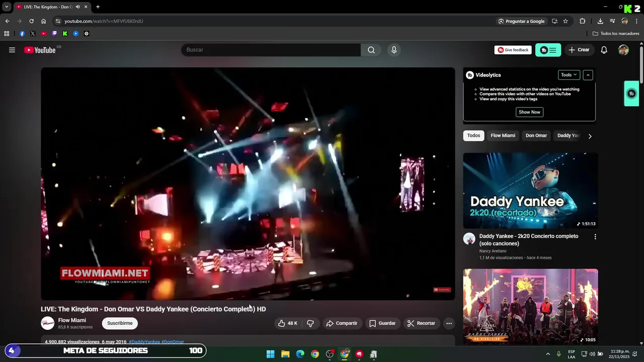Open the Windows Start menu
Viewport: 644px width, 362px height.
[270, 354]
